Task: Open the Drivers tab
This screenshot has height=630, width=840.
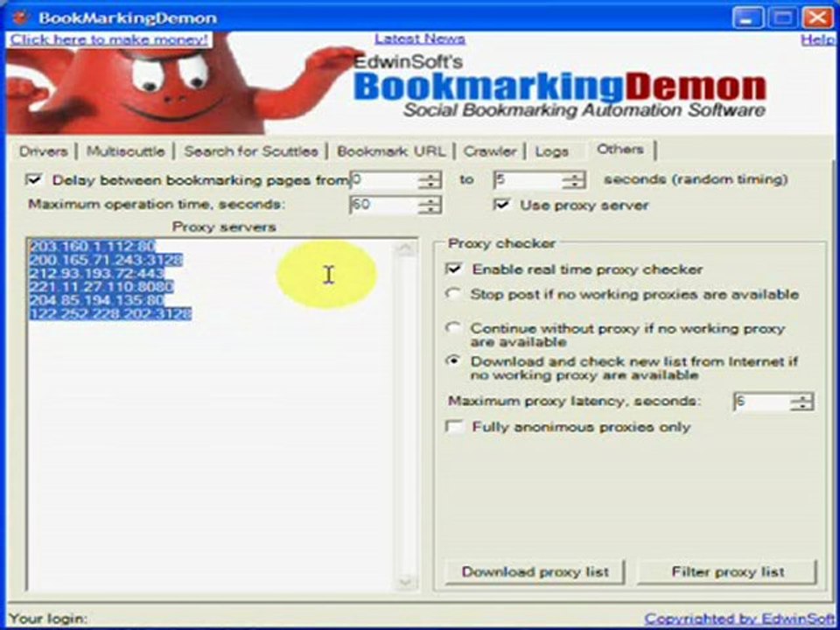Action: point(44,151)
